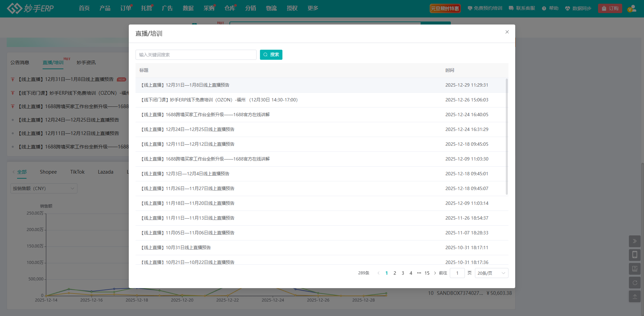Collapse sidebar with double-chevron icon
Viewport: 644px width, 316px height.
634,241
